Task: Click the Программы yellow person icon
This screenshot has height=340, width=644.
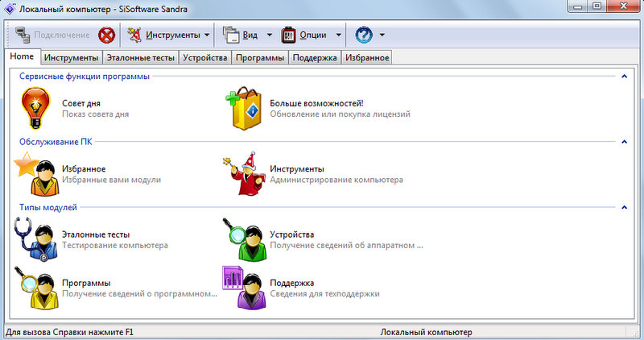Action: click(x=36, y=288)
